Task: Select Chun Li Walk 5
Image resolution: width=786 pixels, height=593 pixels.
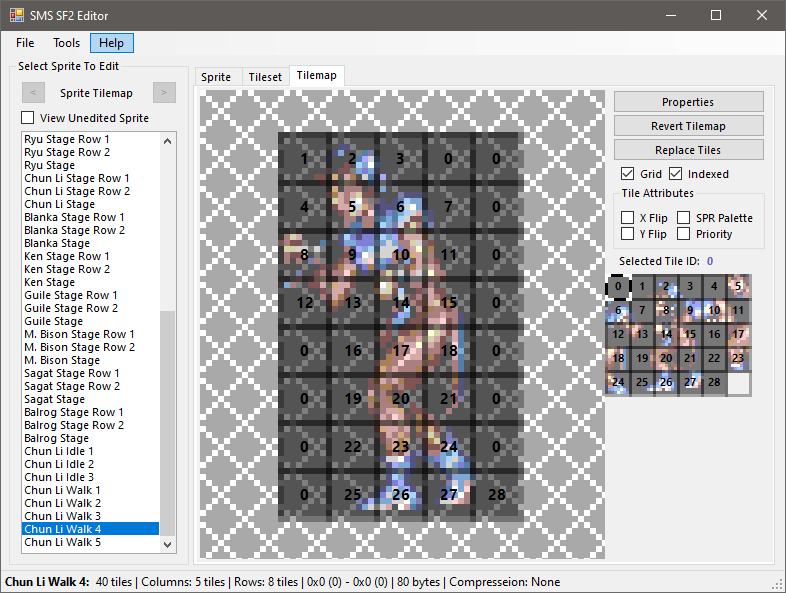Action: coord(90,542)
